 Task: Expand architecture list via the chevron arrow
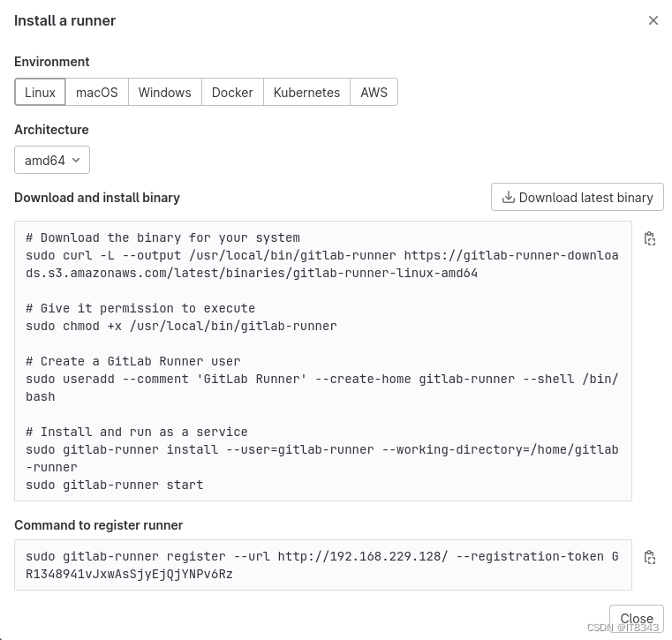[x=76, y=160]
